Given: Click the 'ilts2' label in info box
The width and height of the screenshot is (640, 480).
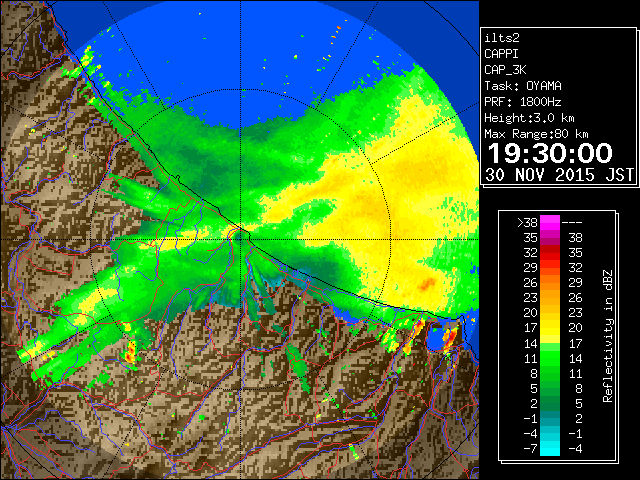Looking at the screenshot, I should tap(502, 38).
